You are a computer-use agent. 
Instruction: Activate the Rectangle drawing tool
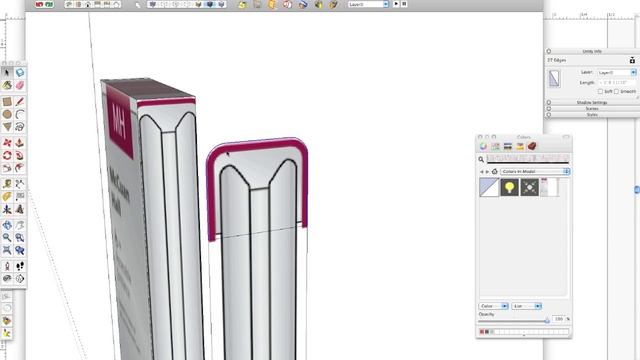[7, 101]
